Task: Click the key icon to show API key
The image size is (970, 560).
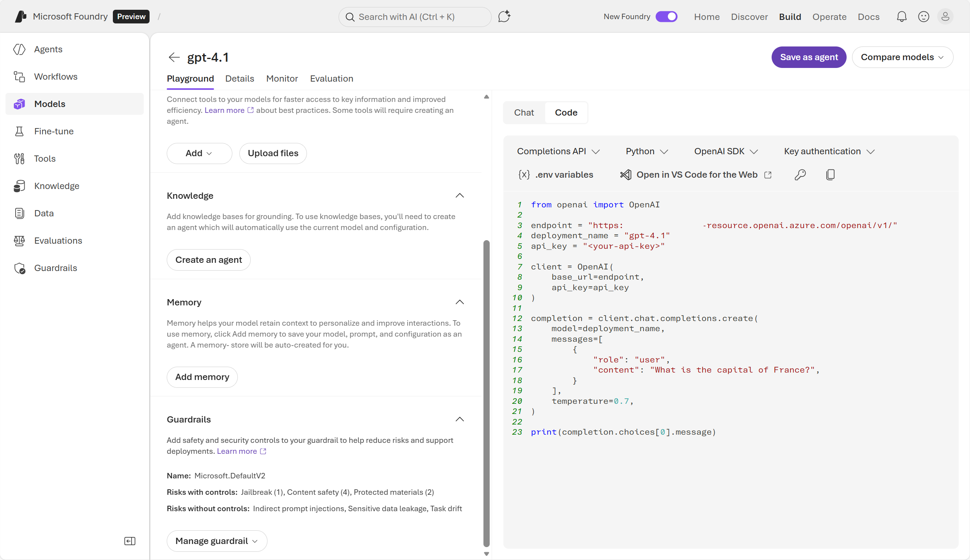Action: pos(800,175)
